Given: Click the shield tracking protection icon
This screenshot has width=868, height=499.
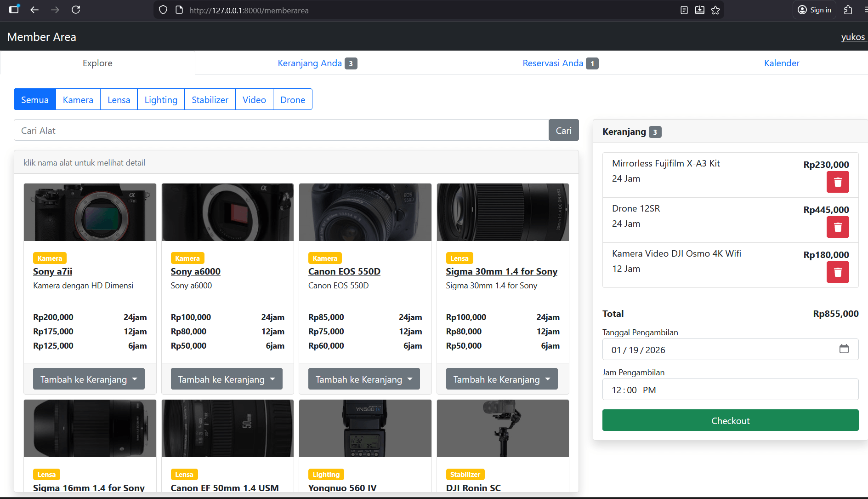Looking at the screenshot, I should click(x=163, y=10).
